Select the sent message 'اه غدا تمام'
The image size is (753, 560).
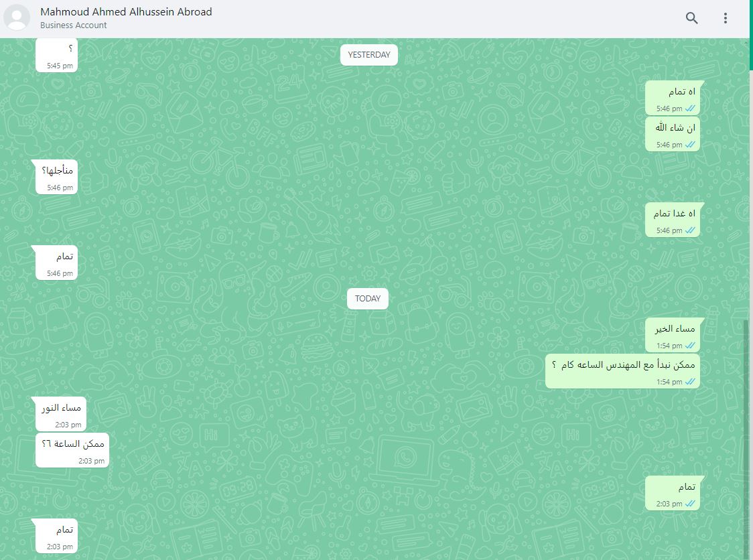point(674,220)
